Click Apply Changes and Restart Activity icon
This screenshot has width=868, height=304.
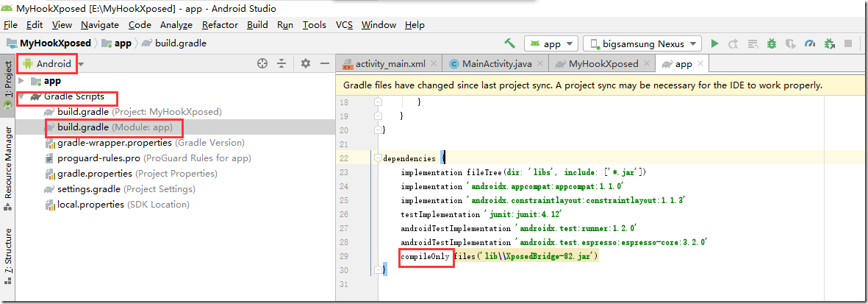[x=734, y=43]
